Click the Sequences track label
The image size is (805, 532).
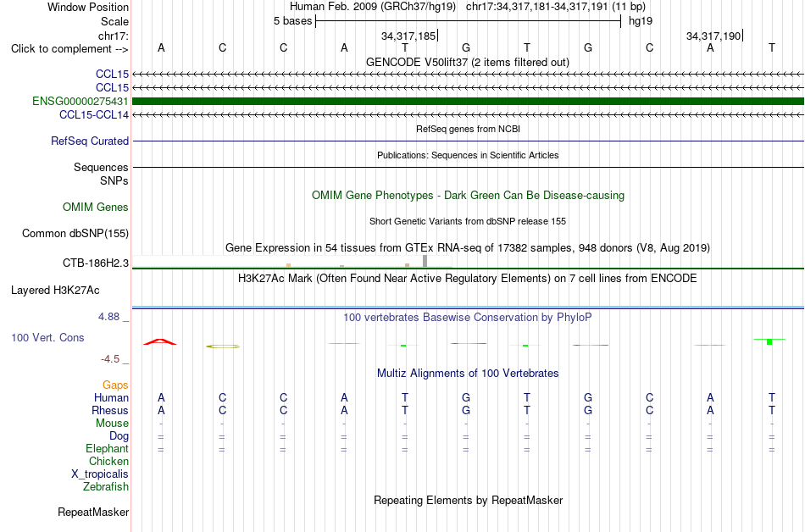pyautogui.click(x=101, y=167)
